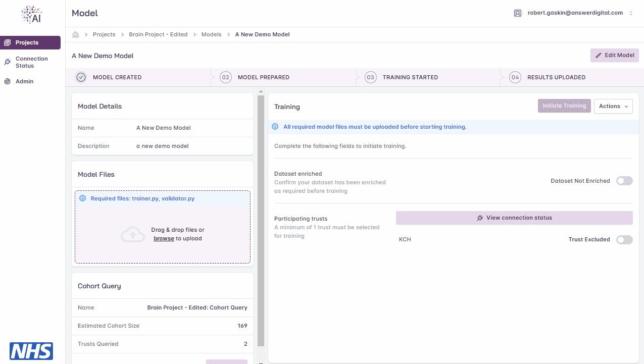This screenshot has height=364, width=644.
Task: Open Admin in the sidebar
Action: coord(30,81)
